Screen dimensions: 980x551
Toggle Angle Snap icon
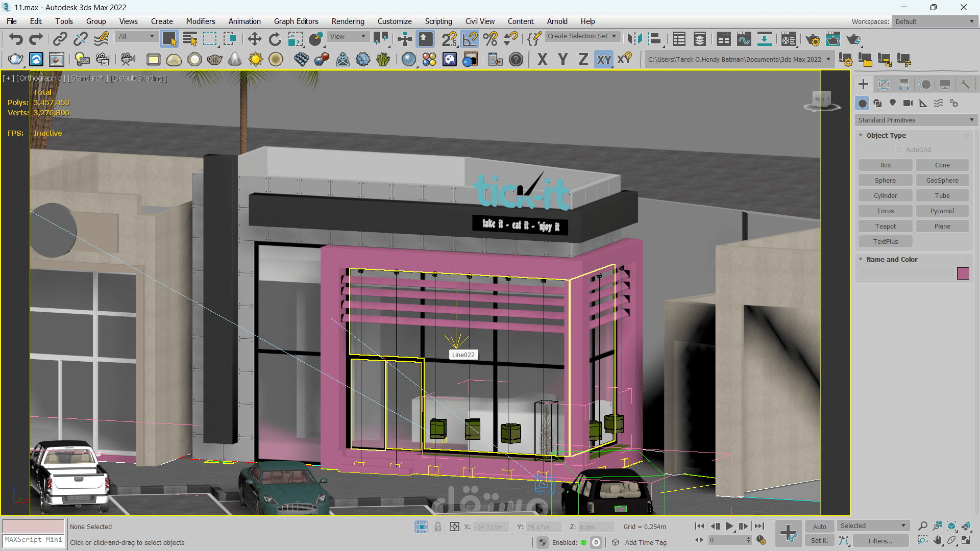tap(470, 39)
